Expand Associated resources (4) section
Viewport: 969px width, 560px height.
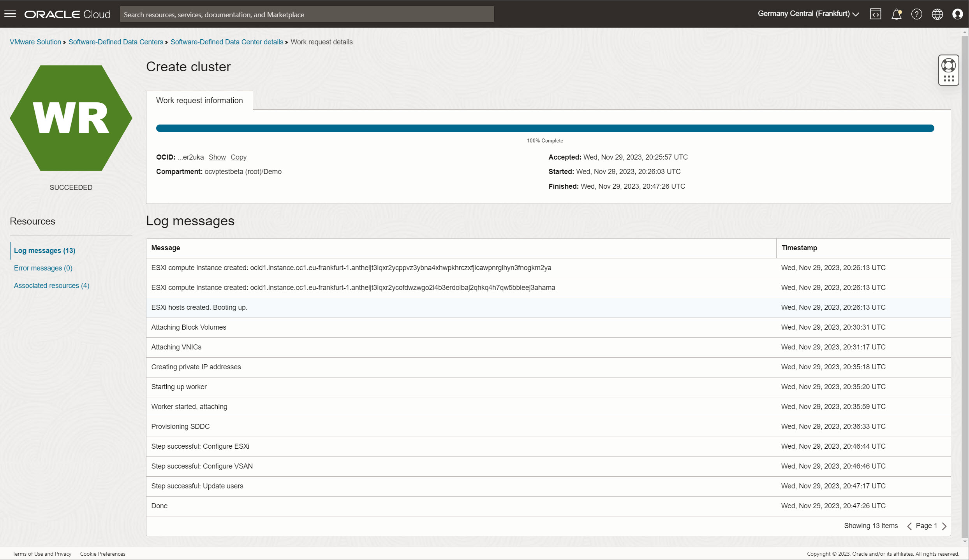(x=51, y=285)
